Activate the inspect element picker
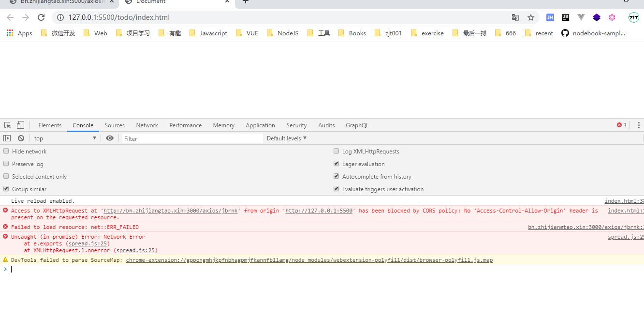Image resolution: width=644 pixels, height=334 pixels. tap(8, 125)
